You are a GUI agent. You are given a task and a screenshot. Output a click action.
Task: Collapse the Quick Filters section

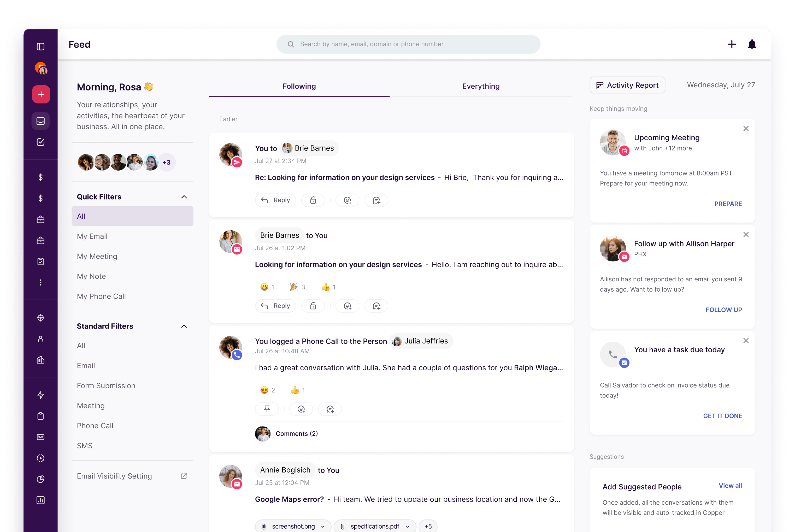coord(184,197)
